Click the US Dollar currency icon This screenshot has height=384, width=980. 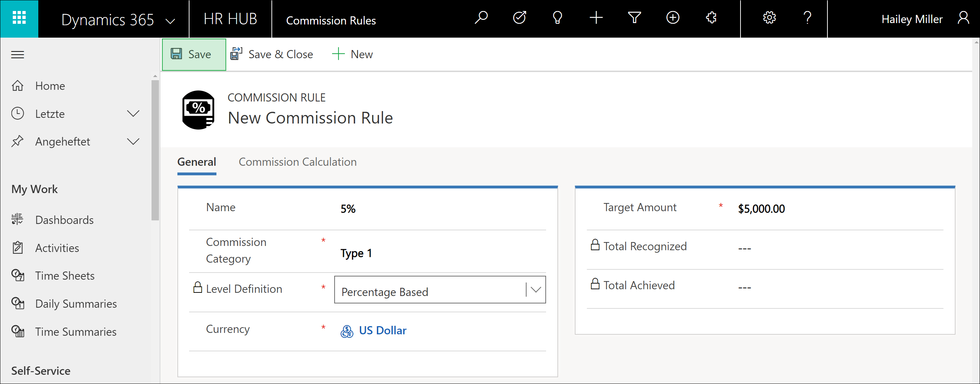click(x=347, y=331)
